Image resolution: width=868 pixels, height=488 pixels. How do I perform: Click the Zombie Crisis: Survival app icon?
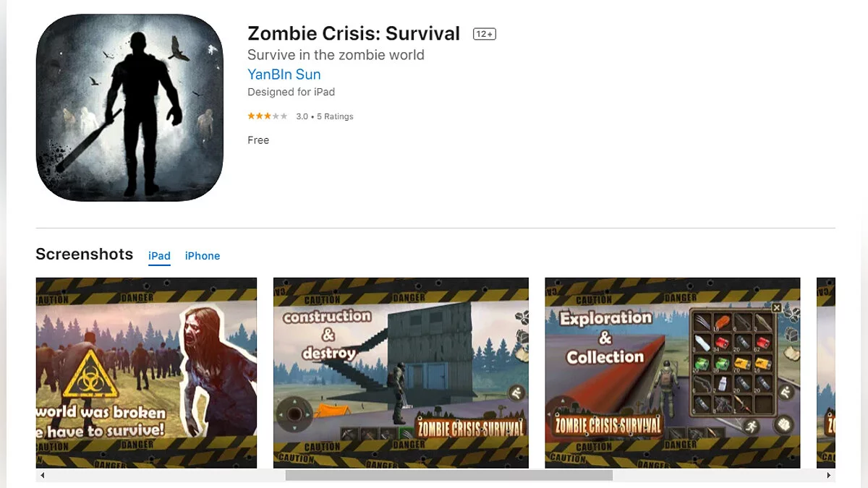[129, 108]
